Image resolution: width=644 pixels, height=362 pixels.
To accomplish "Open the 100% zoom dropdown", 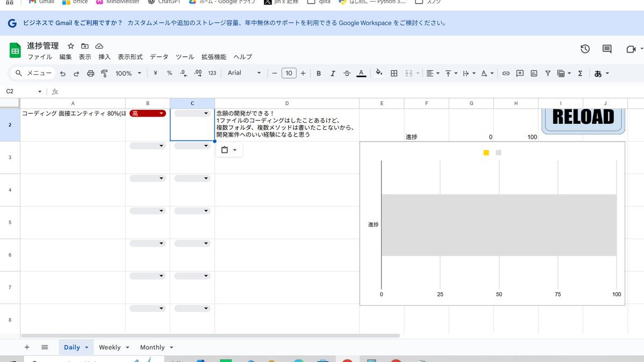I will tap(128, 73).
